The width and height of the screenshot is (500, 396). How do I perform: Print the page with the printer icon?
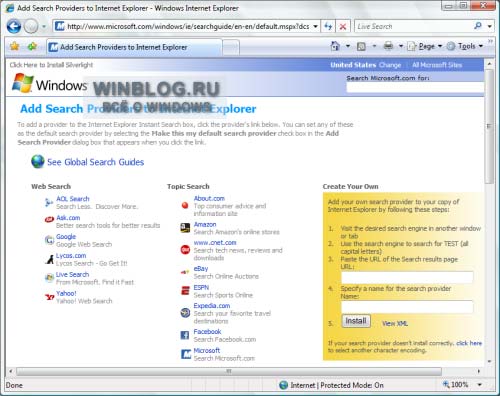(388, 46)
